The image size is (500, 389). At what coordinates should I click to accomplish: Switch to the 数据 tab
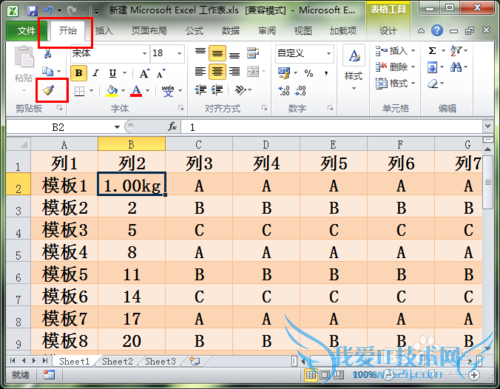click(x=231, y=31)
